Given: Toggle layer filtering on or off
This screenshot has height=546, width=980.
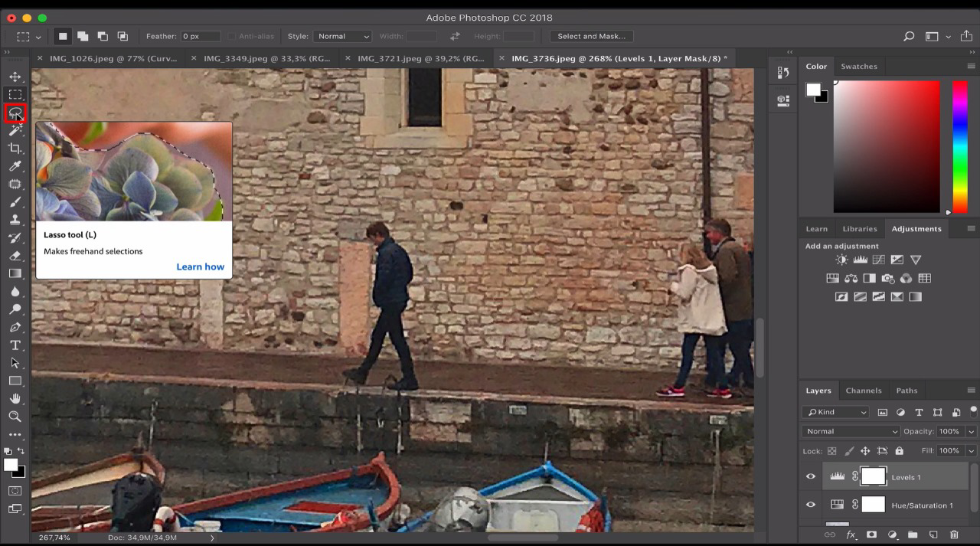Looking at the screenshot, I should pyautogui.click(x=973, y=411).
